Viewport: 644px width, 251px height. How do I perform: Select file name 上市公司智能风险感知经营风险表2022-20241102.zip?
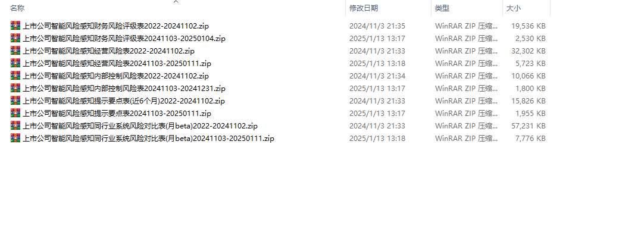coord(108,51)
